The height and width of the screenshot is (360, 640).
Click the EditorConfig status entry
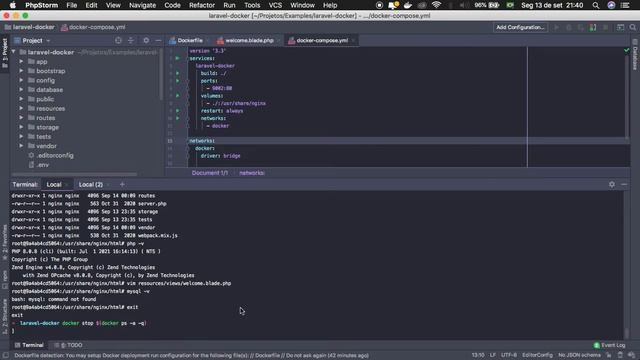[x=537, y=356]
